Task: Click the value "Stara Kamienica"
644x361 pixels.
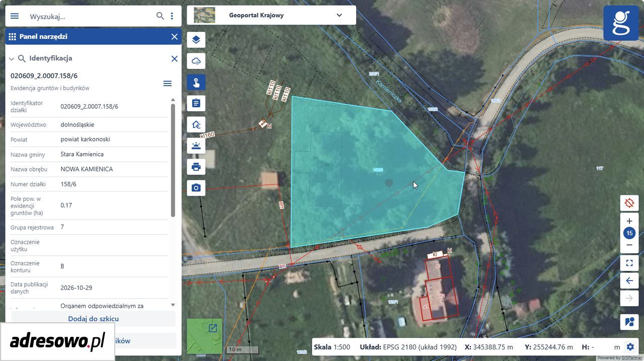Action: tap(82, 154)
